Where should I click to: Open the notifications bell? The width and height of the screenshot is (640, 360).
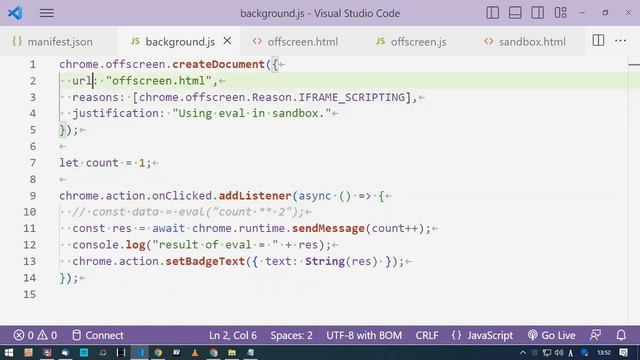tap(621, 336)
